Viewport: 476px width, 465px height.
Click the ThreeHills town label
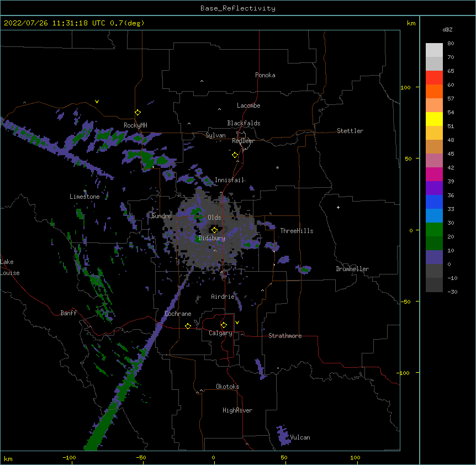point(297,231)
